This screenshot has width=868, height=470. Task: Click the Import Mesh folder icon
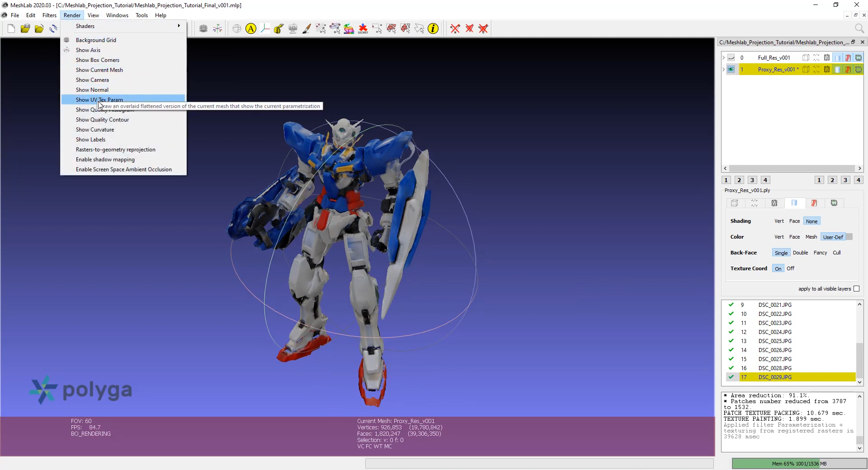(39, 29)
